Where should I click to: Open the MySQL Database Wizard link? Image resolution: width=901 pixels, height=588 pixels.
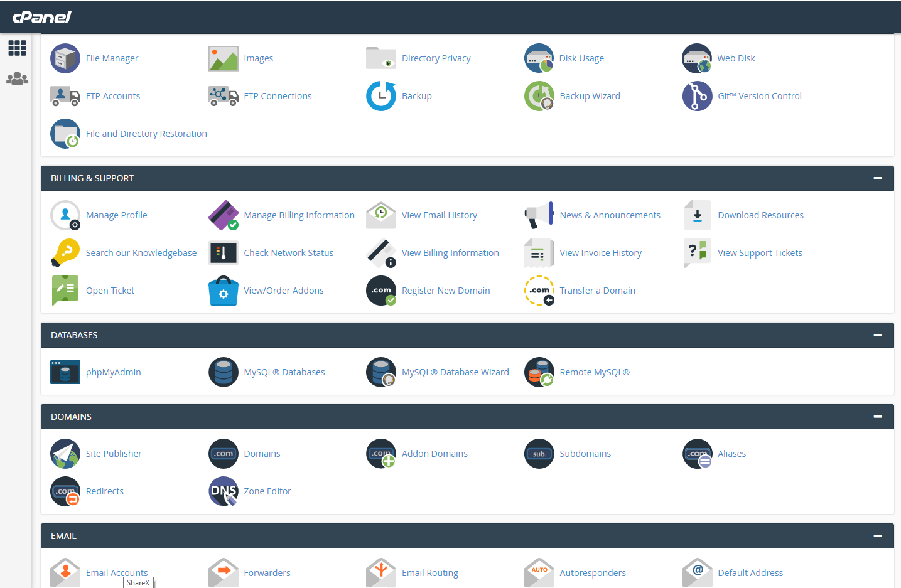click(455, 372)
